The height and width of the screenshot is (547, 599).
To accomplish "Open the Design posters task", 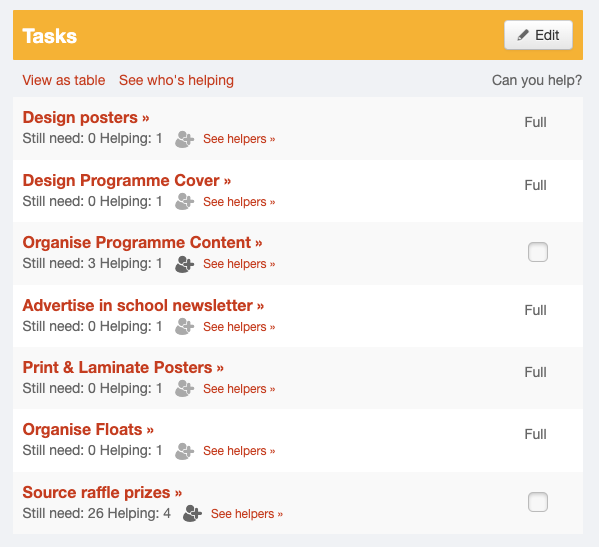I will click(86, 117).
